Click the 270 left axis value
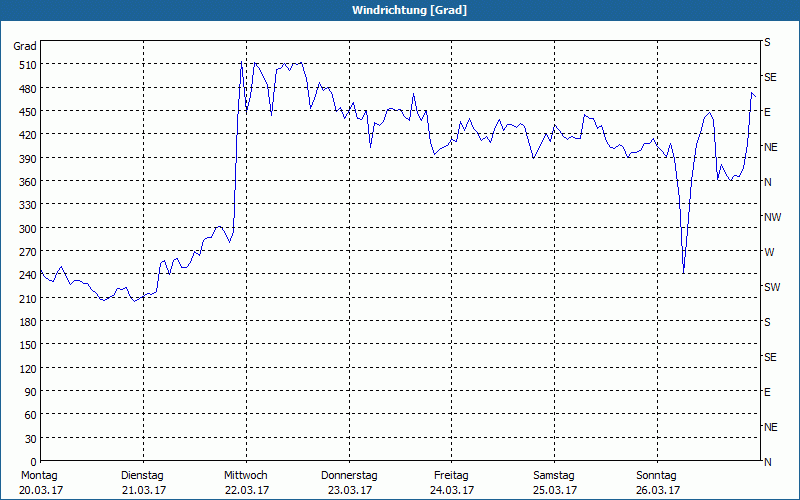 click(x=29, y=252)
